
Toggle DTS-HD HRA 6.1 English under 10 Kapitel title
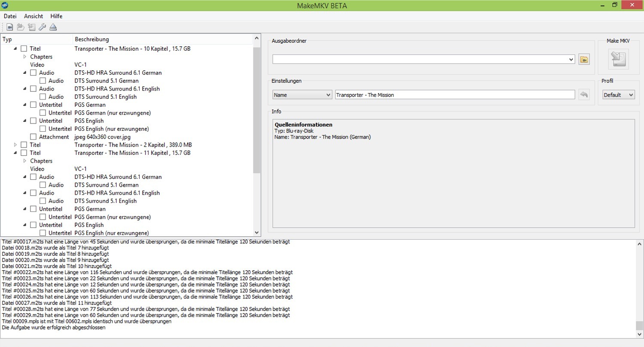point(33,89)
